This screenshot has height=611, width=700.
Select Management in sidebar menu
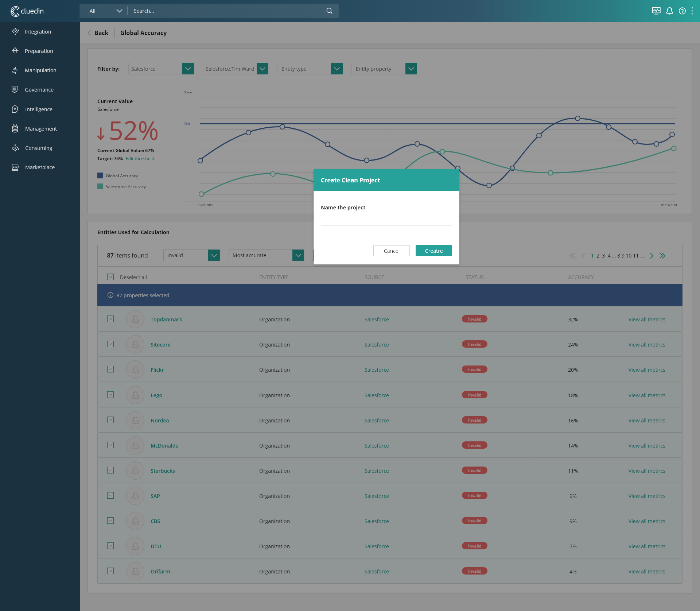point(41,129)
